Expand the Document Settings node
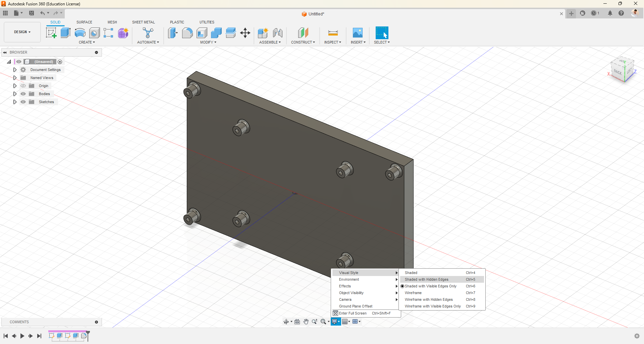Screen dimensions: 644x344 pos(15,70)
